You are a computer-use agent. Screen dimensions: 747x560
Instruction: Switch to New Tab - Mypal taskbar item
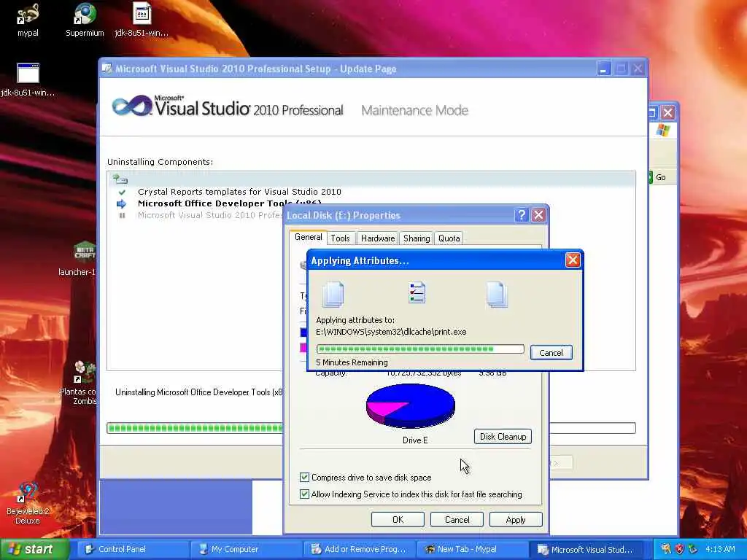[x=472, y=549]
